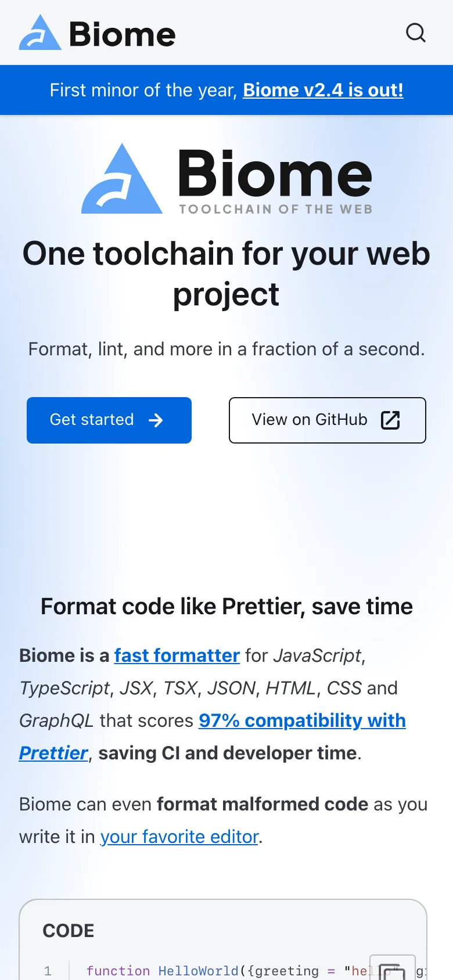Viewport: 453px width, 980px height.
Task: Click 'One toolchain for your web project' heading
Action: pyautogui.click(x=227, y=273)
